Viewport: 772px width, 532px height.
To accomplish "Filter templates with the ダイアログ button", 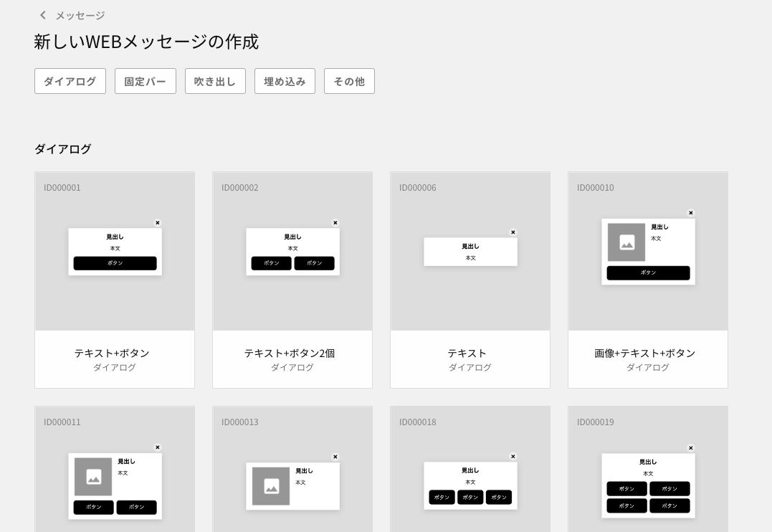I will pyautogui.click(x=70, y=81).
